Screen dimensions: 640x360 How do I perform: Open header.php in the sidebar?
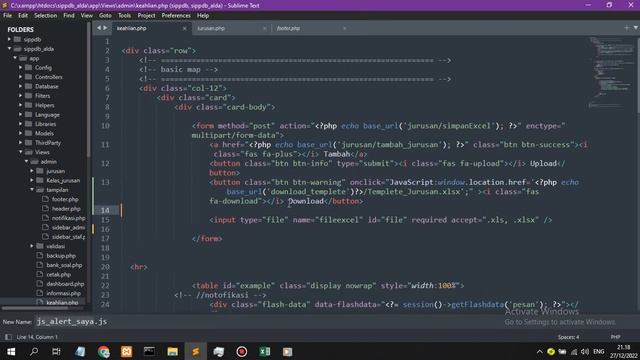point(66,209)
